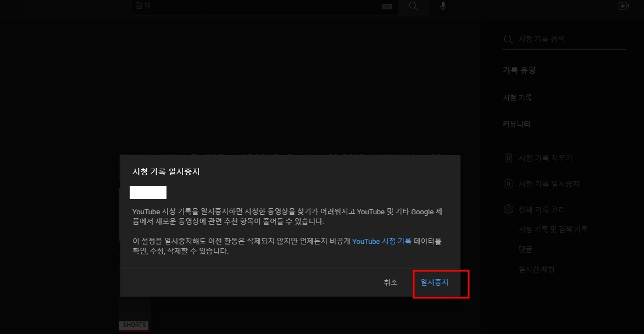The width and height of the screenshot is (644, 334).
Task: Select 시청 기록 및 검색 기록 option
Action: point(552,229)
